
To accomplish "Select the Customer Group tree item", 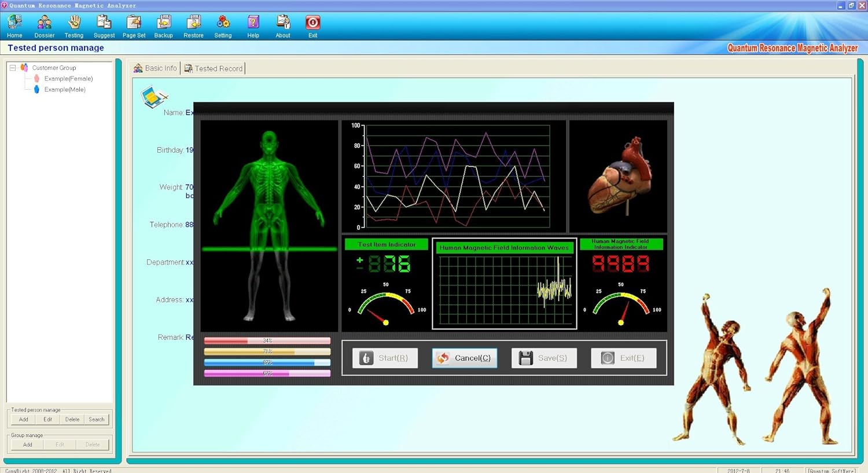I will [x=54, y=68].
